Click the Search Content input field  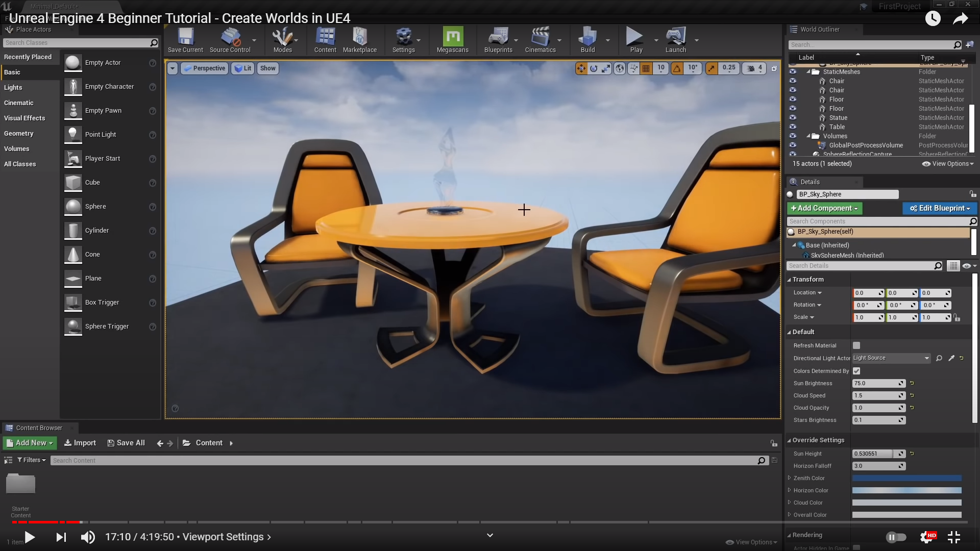coord(403,461)
